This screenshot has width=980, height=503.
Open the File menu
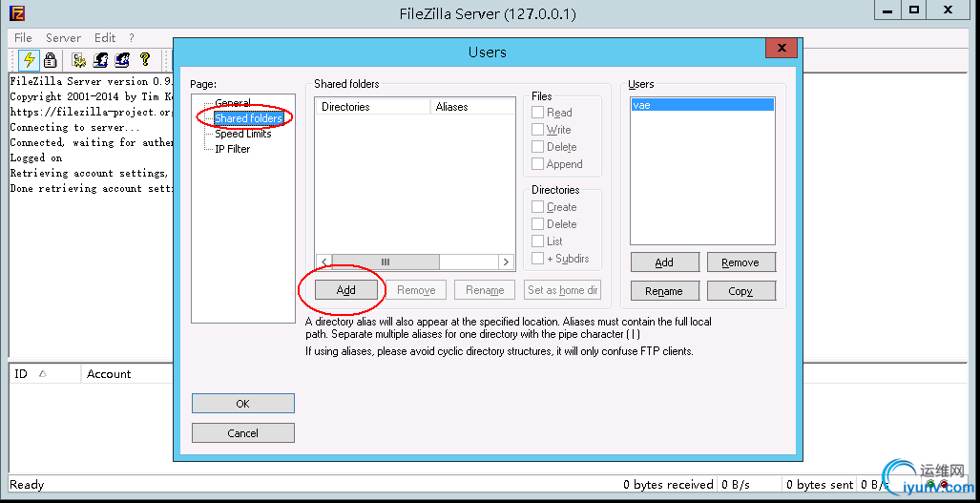click(23, 38)
